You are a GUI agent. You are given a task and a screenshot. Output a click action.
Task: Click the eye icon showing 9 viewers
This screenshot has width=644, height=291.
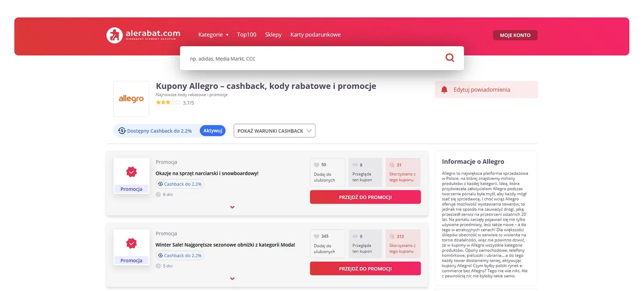tap(355, 236)
